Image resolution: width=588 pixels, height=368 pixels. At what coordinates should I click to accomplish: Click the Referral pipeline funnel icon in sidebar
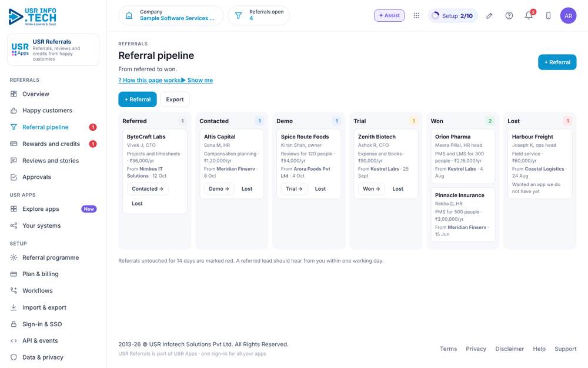pos(14,127)
